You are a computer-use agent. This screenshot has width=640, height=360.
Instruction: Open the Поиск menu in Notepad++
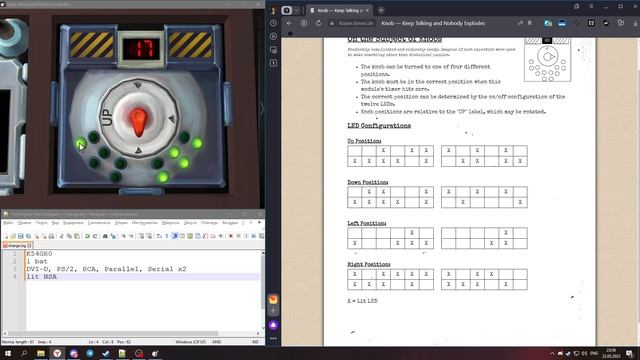tap(41, 223)
